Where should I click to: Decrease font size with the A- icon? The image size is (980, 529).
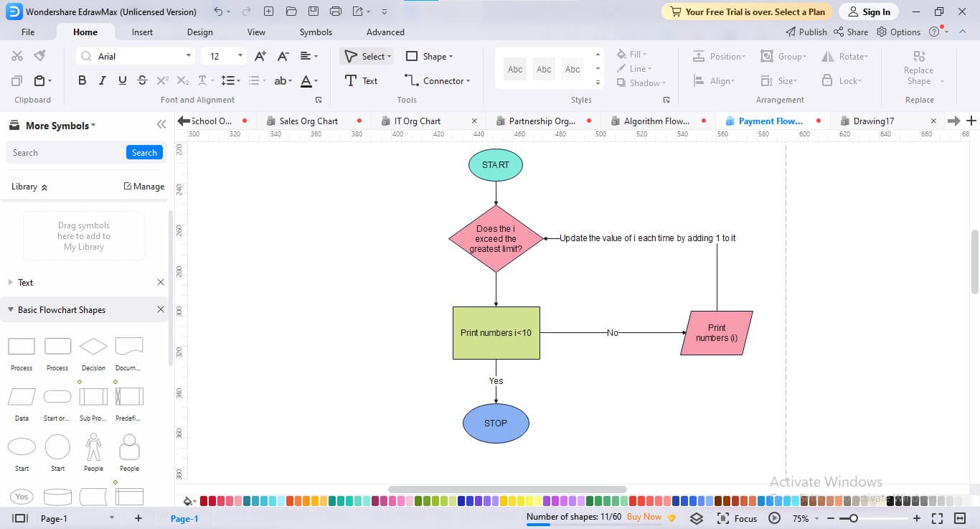(x=283, y=56)
